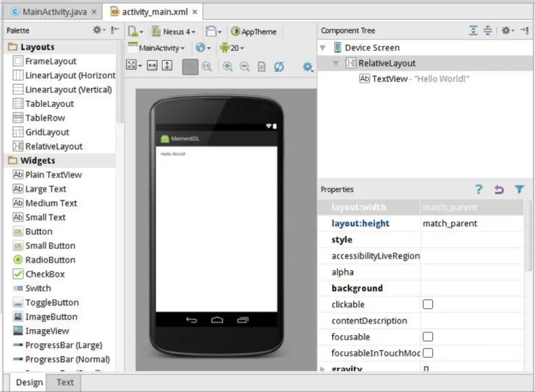Click the properties help question mark icon
The width and height of the screenshot is (535, 392).
point(479,189)
